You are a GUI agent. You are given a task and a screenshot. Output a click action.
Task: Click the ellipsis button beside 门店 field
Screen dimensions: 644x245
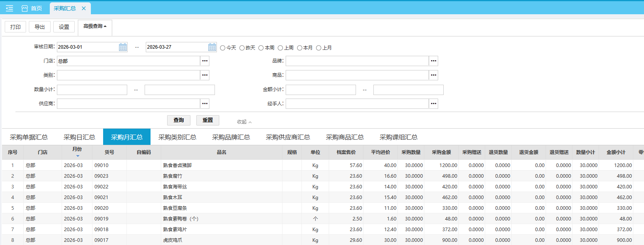point(205,61)
